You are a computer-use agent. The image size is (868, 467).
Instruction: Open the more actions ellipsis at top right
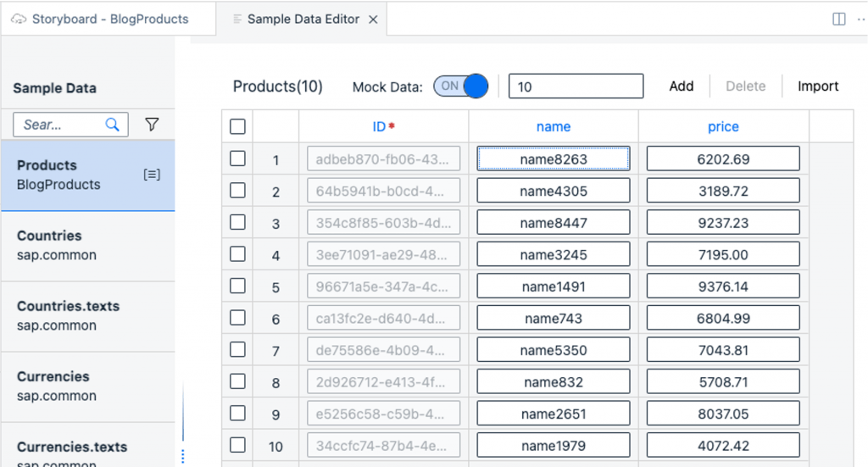click(861, 19)
